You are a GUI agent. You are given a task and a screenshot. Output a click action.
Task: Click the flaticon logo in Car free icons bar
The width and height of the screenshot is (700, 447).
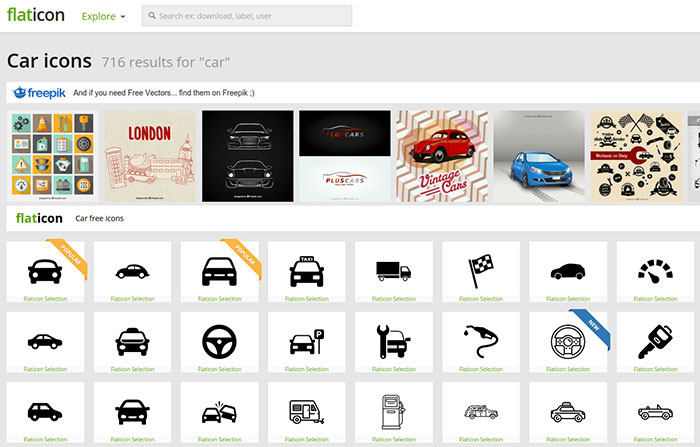point(39,218)
